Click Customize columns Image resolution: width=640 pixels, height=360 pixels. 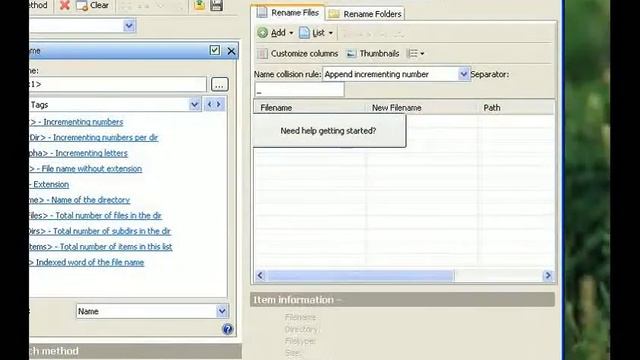coord(298,53)
